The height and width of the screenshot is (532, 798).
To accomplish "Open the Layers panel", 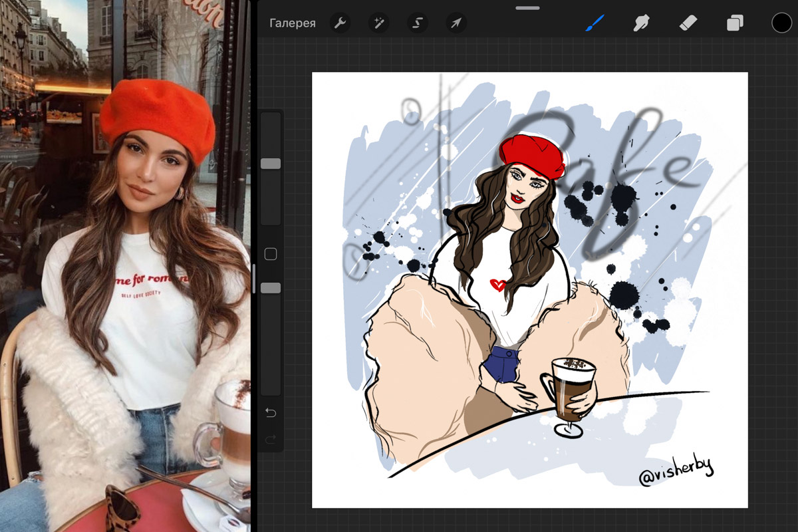I will pyautogui.click(x=735, y=23).
